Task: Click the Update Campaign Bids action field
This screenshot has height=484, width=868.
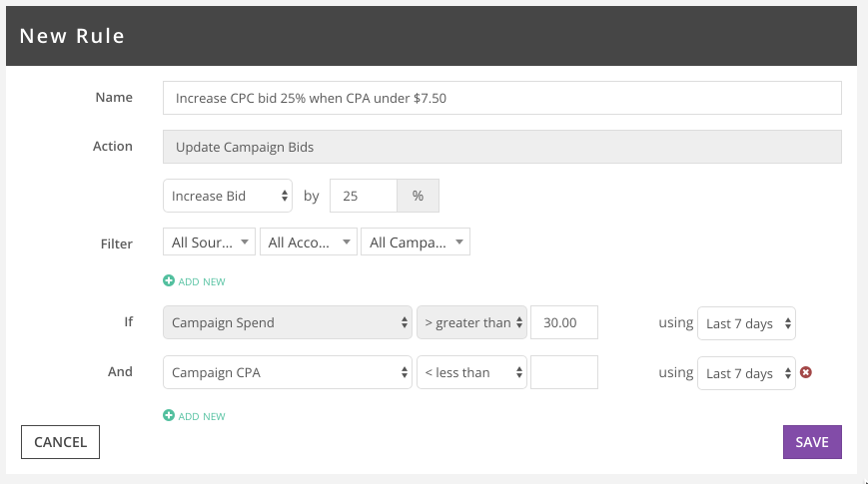Action: (502, 147)
